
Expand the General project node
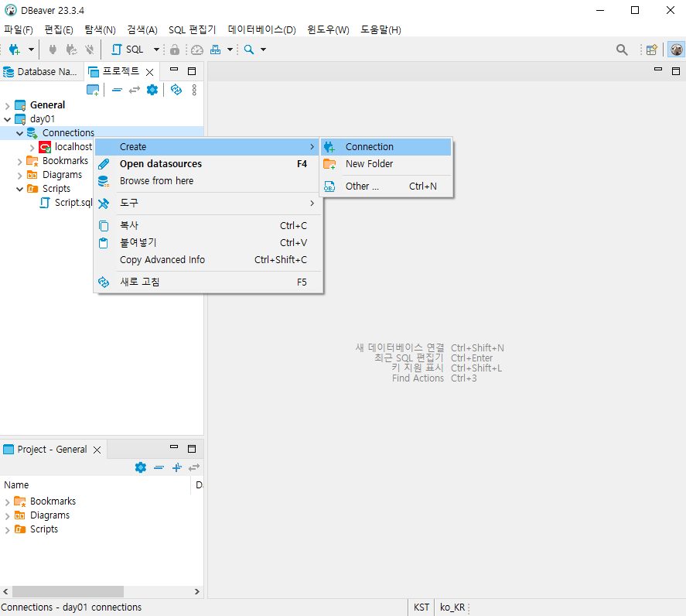(x=7, y=105)
